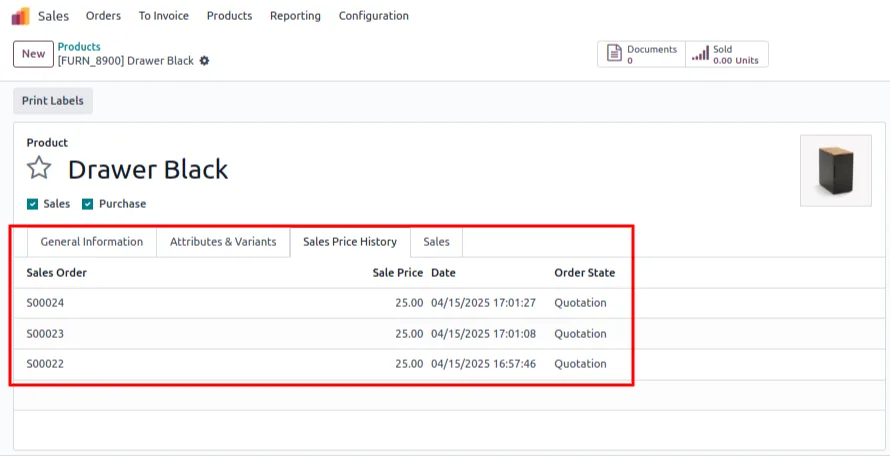
Task: Click the 25.00 price in S00023 row
Action: pos(409,333)
